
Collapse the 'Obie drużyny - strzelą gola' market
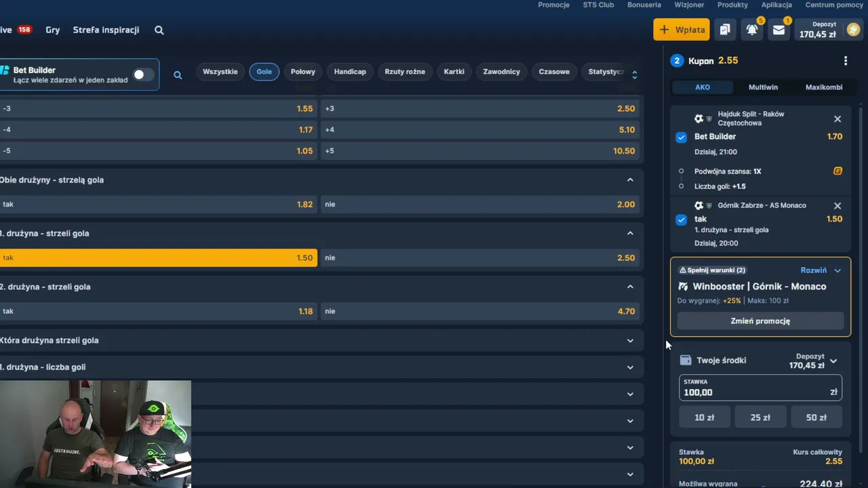630,180
